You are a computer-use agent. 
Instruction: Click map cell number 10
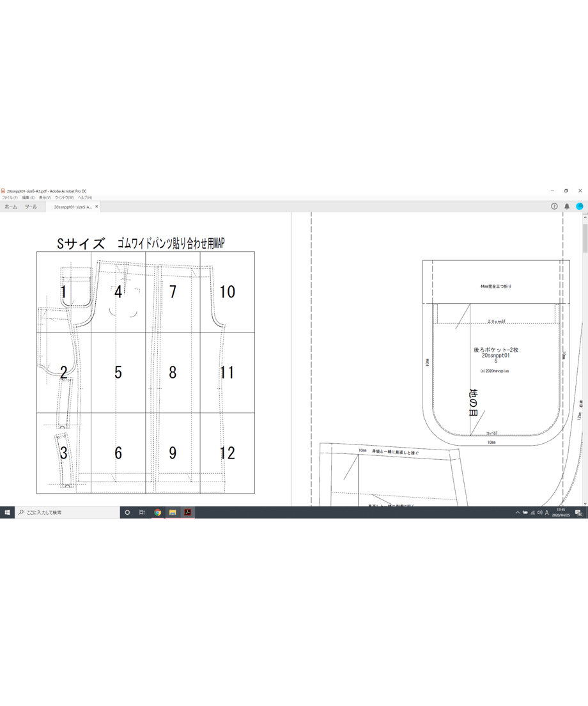(227, 292)
